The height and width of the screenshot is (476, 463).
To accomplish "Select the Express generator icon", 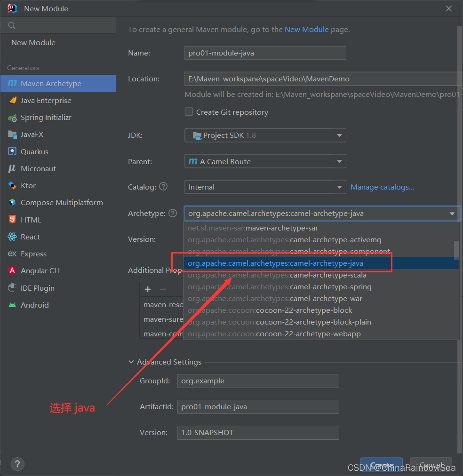I will (x=12, y=254).
